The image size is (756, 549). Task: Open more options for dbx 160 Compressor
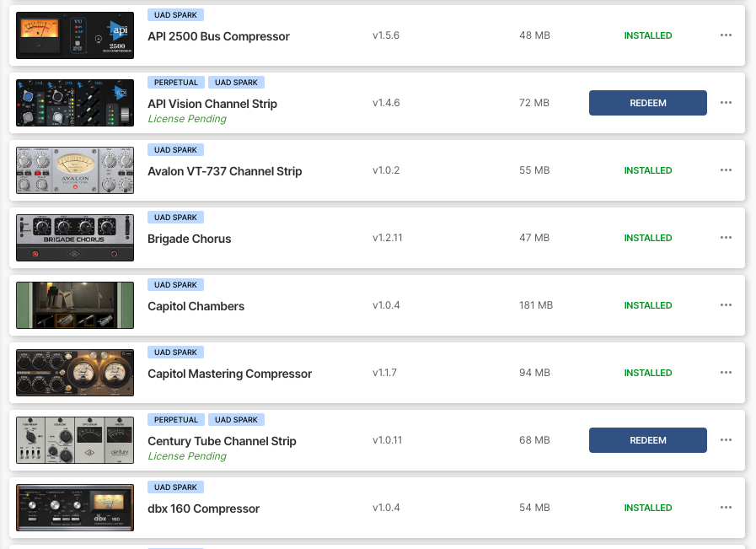(x=726, y=508)
